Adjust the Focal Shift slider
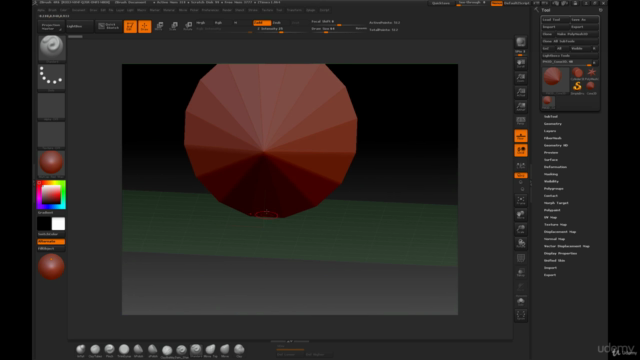640x360 pixels. tap(339, 22)
